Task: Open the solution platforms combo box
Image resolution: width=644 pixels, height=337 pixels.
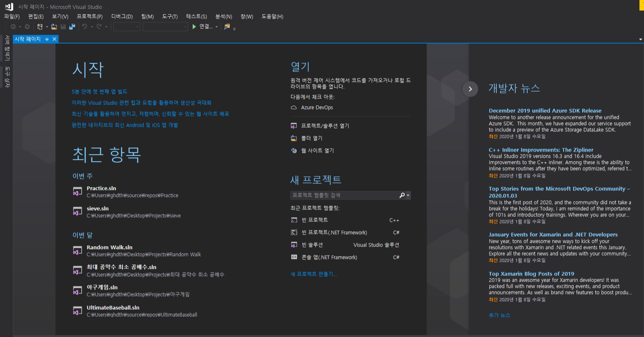Action: [x=165, y=27]
